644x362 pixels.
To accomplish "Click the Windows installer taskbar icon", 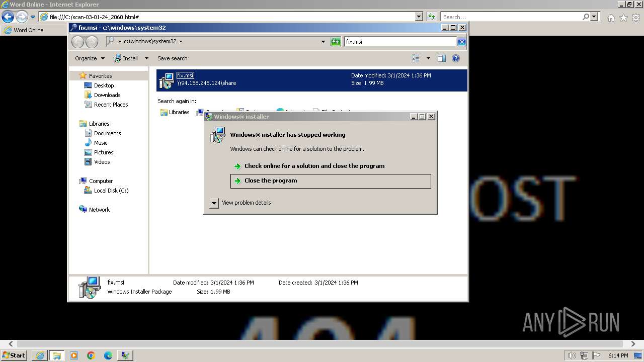I will [125, 355].
